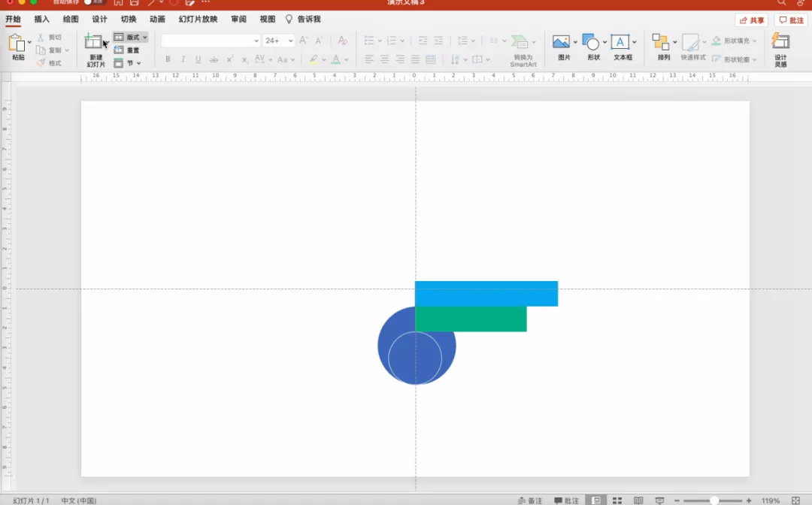Screen dimensions: 812x505
Task: Increase font size with larger A
Action: [x=304, y=41]
